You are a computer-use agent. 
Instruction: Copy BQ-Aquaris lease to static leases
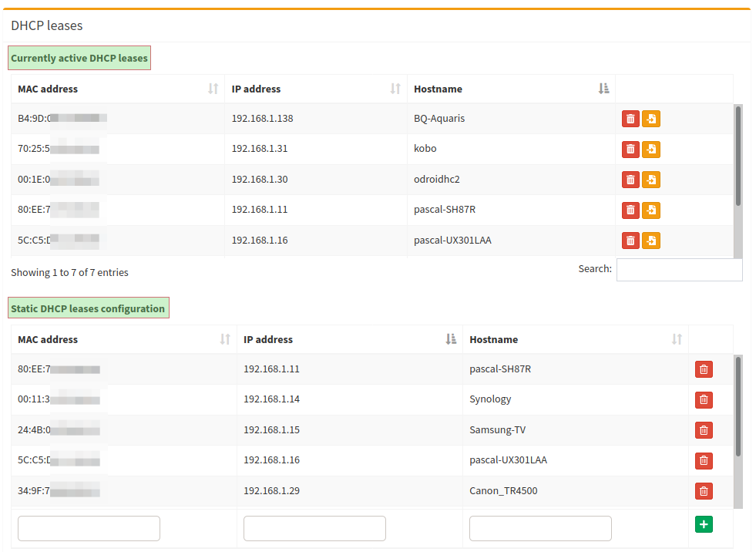[x=651, y=119]
